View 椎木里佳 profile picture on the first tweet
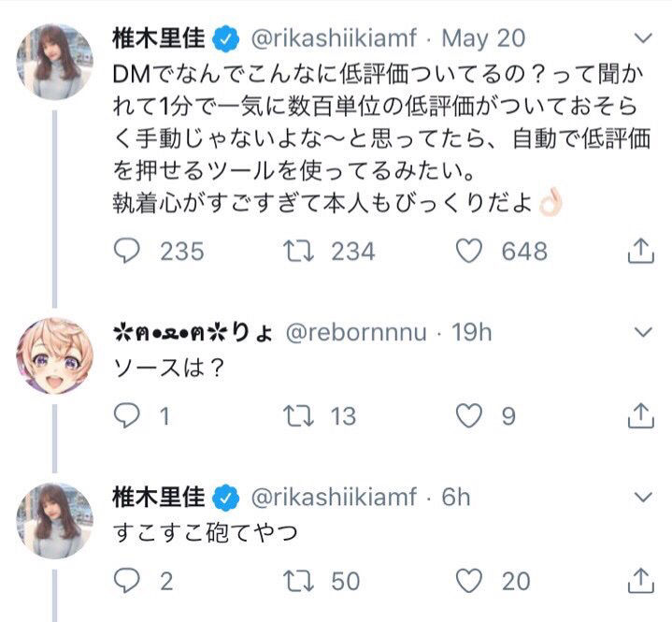 coord(54,62)
